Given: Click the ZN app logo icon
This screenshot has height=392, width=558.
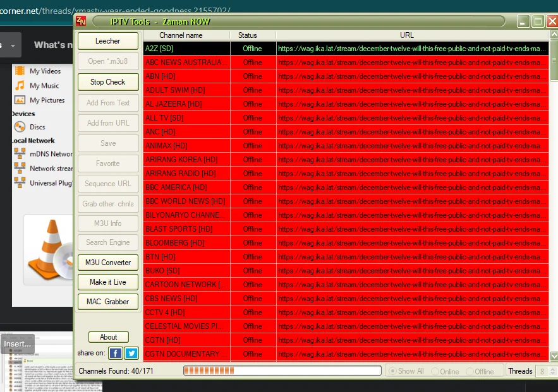Looking at the screenshot, I should click(x=81, y=21).
